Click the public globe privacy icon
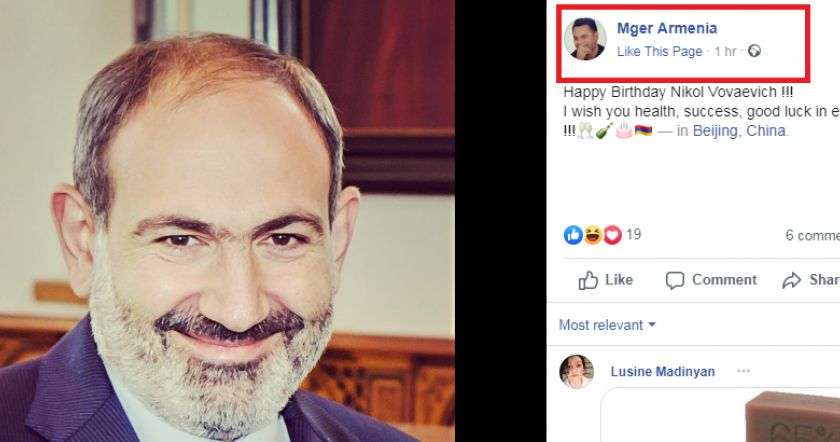 754,51
